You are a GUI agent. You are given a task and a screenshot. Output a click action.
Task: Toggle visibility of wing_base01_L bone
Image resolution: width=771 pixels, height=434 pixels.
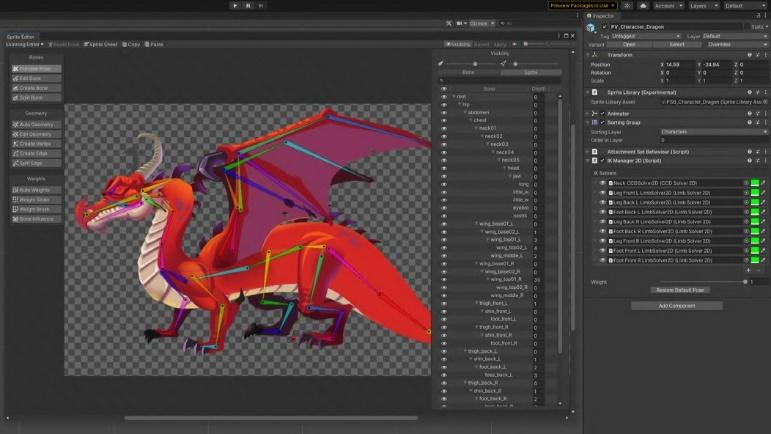pos(444,224)
